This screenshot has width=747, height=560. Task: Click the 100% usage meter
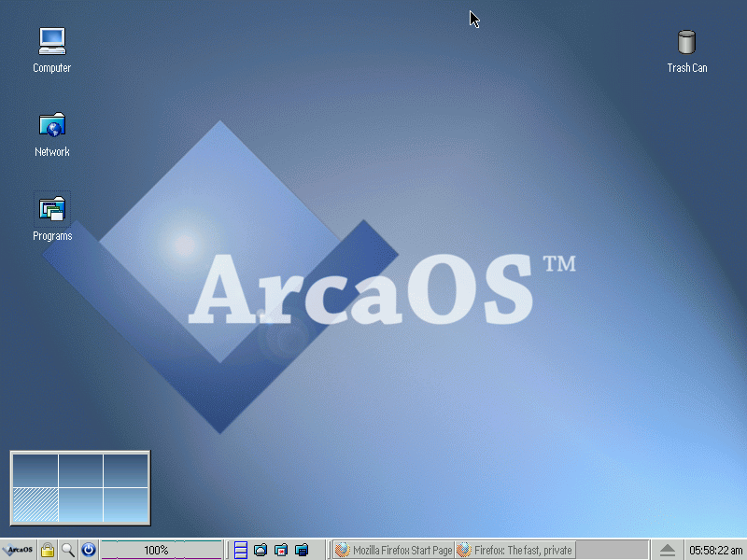click(162, 550)
